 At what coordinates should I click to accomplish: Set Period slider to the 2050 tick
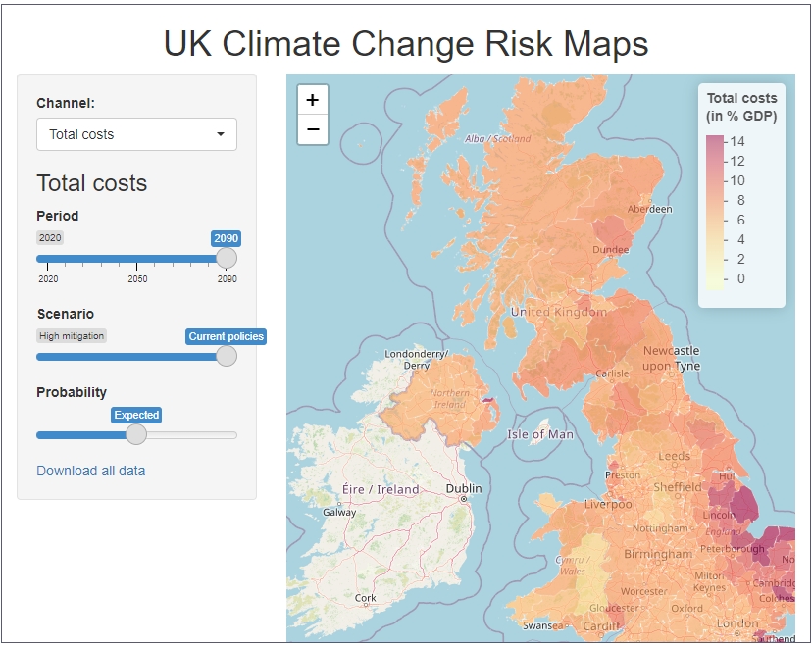coord(137,259)
